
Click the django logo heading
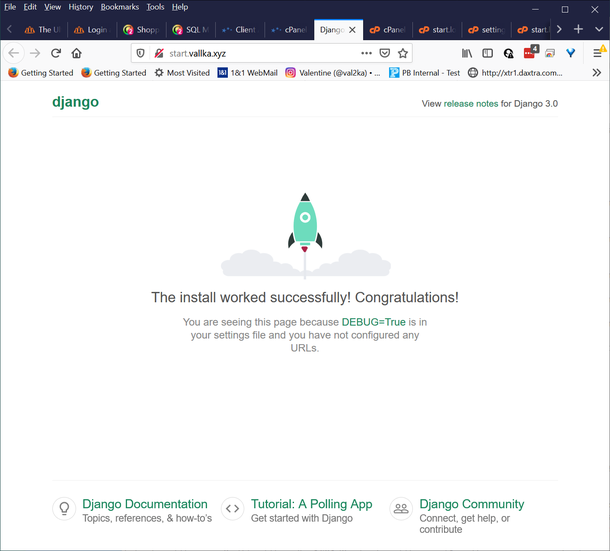click(75, 102)
